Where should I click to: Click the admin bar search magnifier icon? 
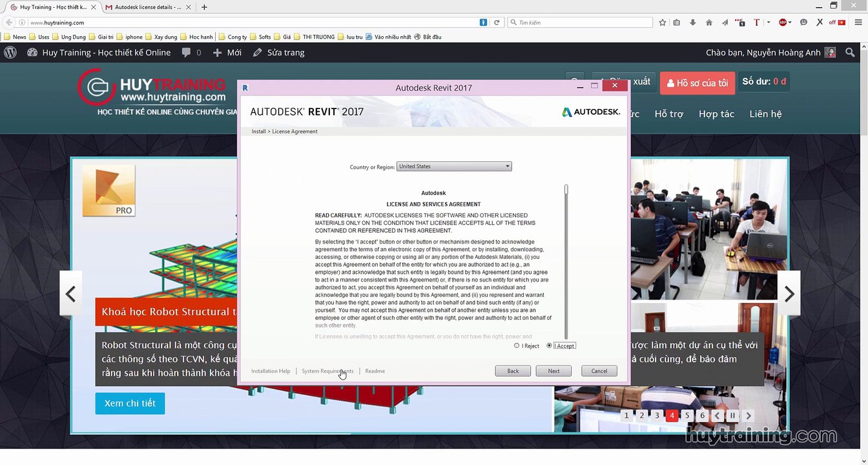851,52
